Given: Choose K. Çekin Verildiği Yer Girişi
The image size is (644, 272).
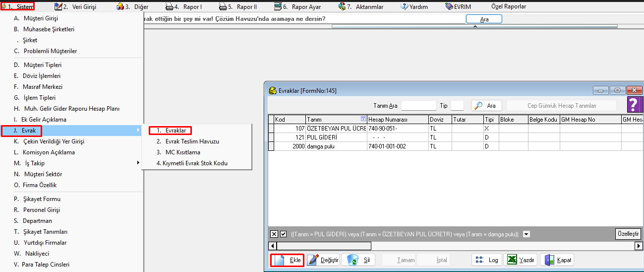Looking at the screenshot, I should pyautogui.click(x=71, y=141).
